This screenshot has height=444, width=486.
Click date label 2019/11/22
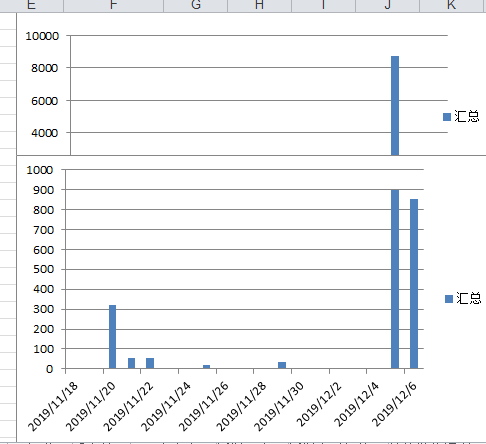click(x=128, y=407)
